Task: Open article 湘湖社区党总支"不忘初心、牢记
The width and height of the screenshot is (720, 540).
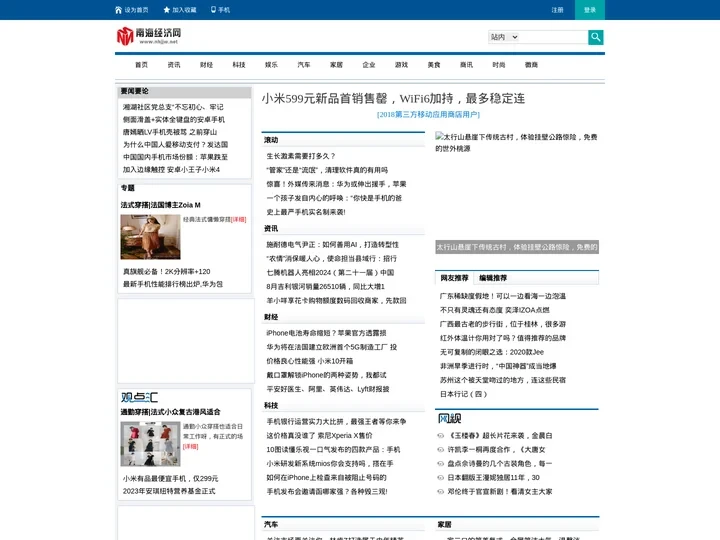Action: click(173, 107)
